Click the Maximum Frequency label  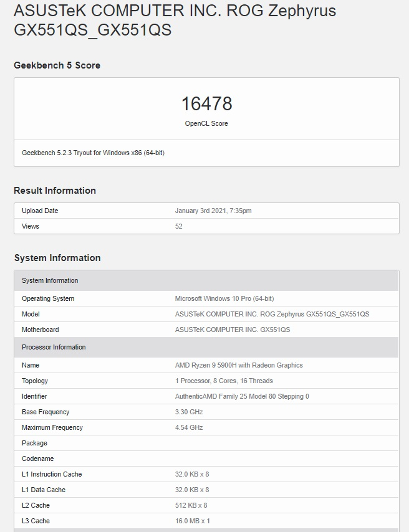[52, 427]
